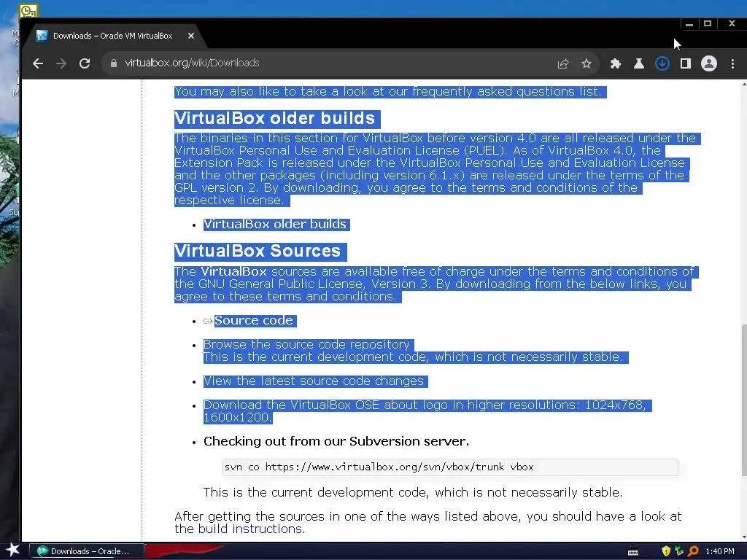The height and width of the screenshot is (560, 747).
Task: Open the desktop icon at top-left
Action: point(28,10)
